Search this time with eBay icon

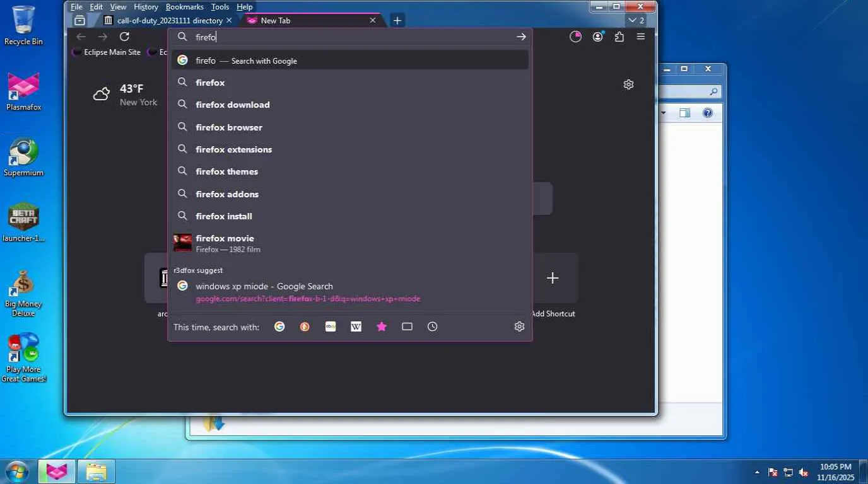331,326
